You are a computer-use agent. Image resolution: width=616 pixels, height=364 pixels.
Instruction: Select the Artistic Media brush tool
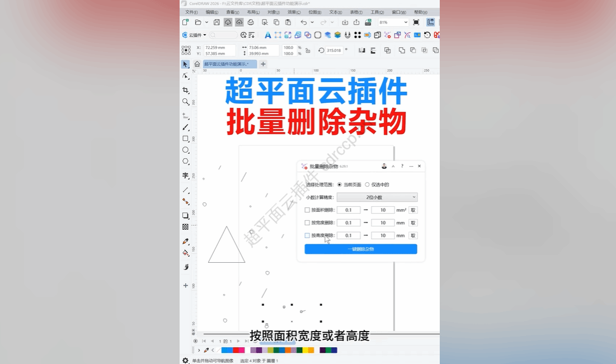(185, 127)
